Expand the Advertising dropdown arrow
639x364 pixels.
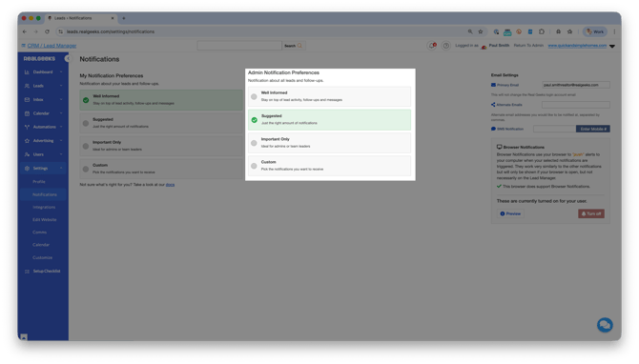[61, 141]
